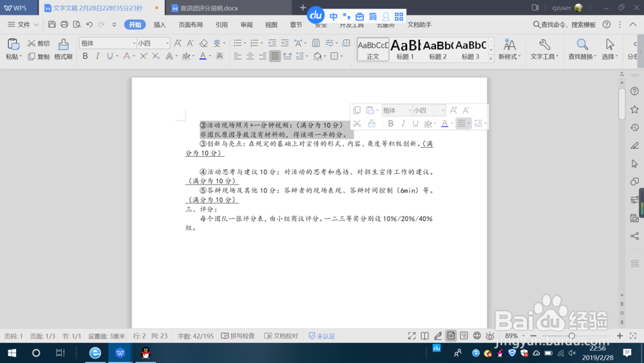Open the Select tool 选择
644x363 pixels.
(610, 50)
